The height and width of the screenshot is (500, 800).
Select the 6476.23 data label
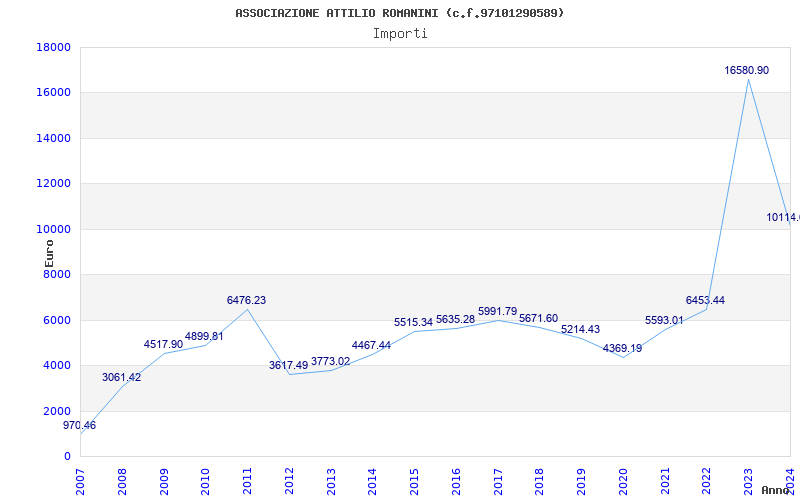(x=246, y=300)
